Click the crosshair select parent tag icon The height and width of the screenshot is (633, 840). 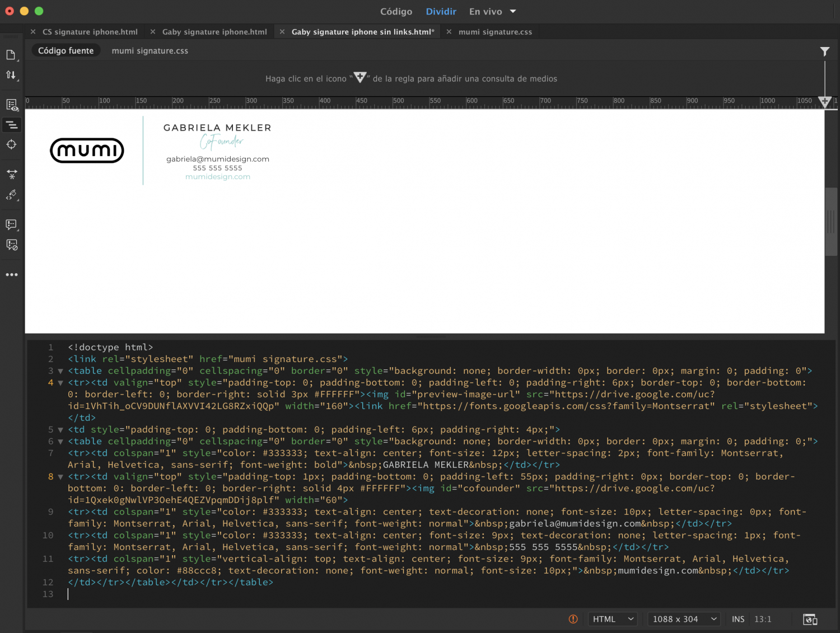click(x=11, y=144)
